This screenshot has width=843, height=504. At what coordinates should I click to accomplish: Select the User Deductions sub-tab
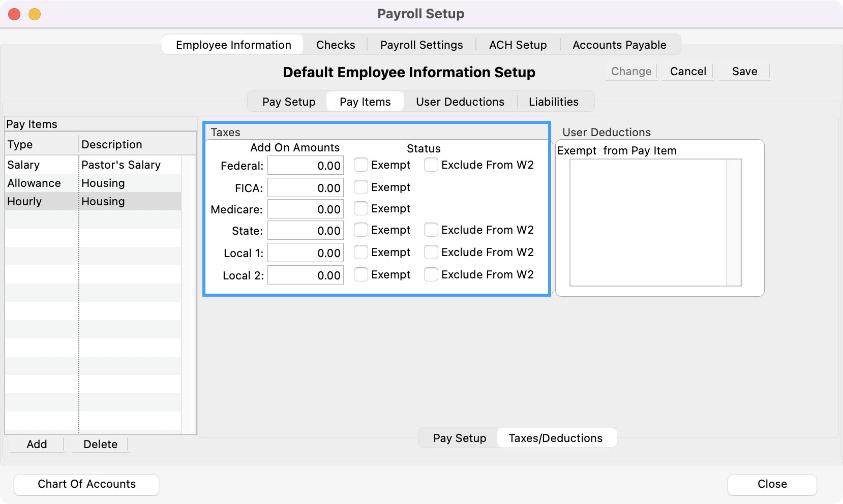tap(460, 102)
